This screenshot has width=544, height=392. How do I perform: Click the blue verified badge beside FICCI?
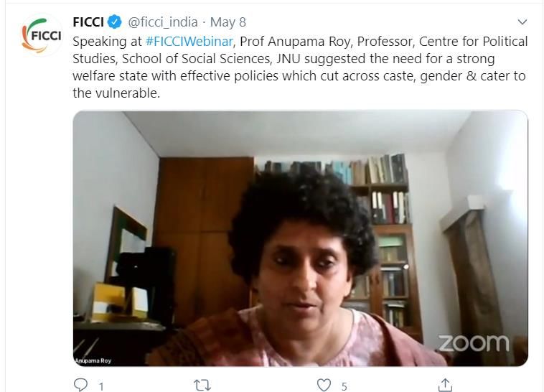(x=115, y=22)
